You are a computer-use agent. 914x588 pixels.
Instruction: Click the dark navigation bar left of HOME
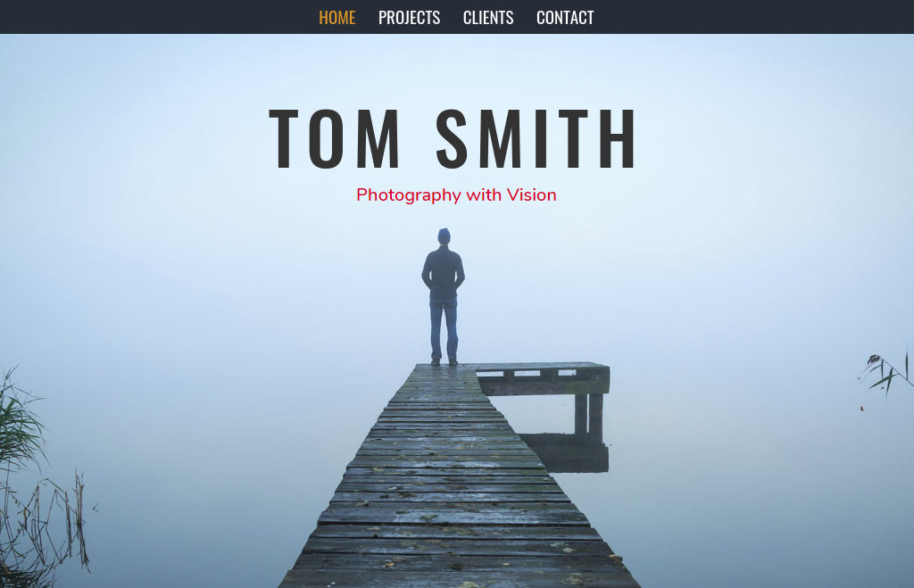click(157, 17)
